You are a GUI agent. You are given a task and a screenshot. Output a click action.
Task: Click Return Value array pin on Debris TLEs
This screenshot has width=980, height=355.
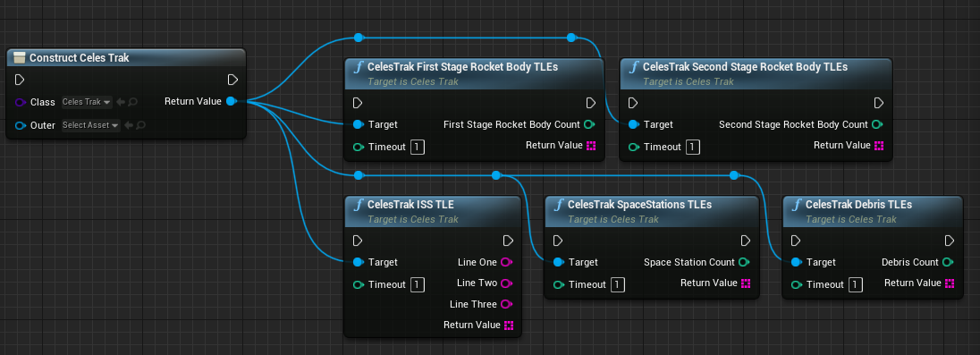950,283
